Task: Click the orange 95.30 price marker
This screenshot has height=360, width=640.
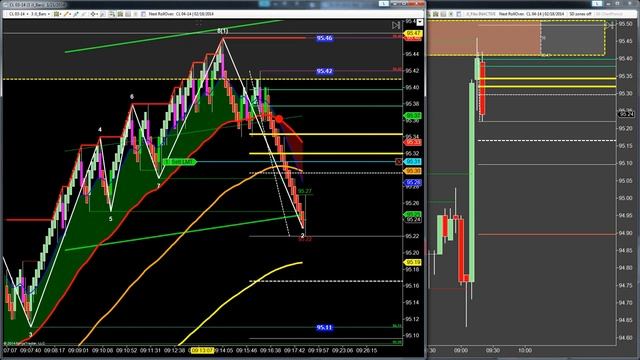Action: click(413, 171)
